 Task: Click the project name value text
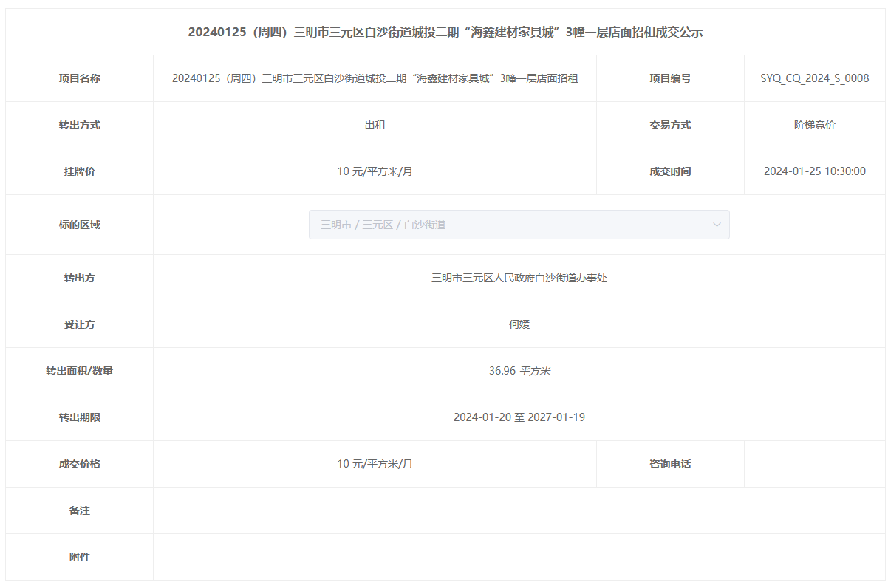[x=375, y=78]
